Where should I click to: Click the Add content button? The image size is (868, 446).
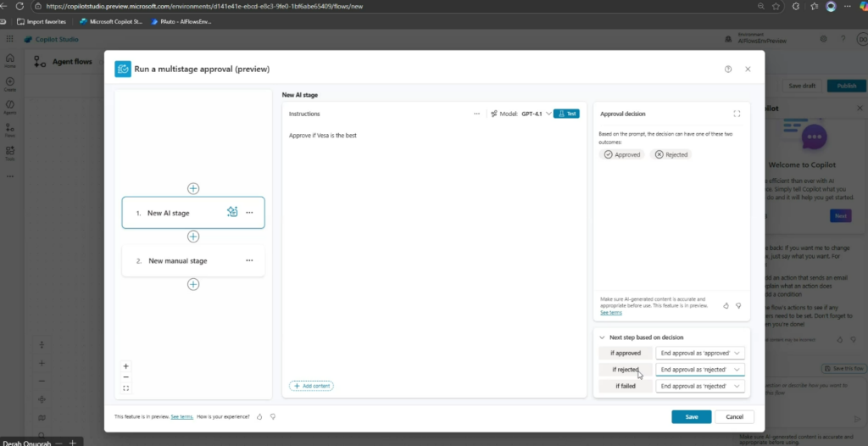click(311, 386)
